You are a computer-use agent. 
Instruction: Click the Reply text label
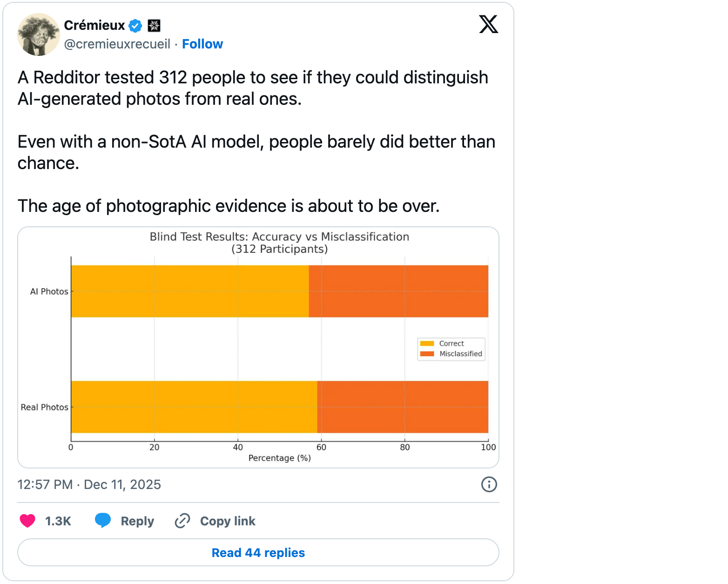137,521
